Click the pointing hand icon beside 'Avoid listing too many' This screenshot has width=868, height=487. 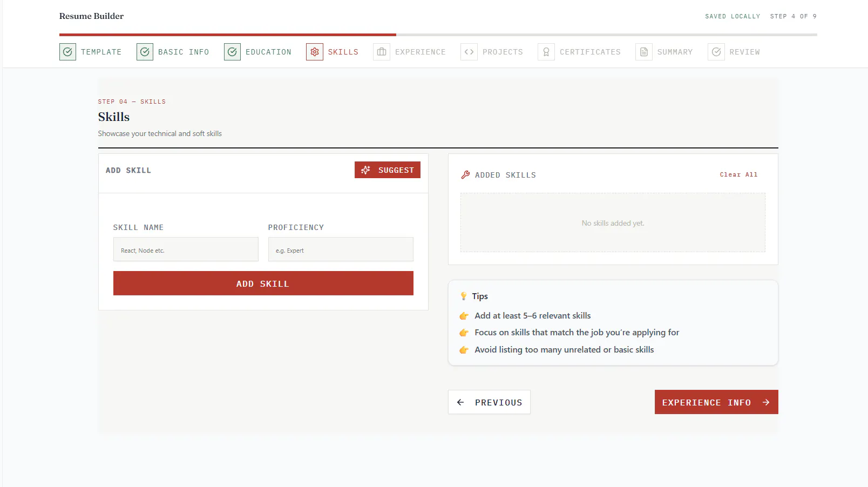(x=464, y=350)
